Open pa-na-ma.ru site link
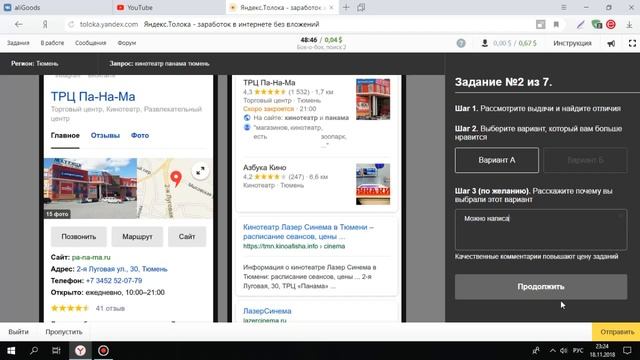The image size is (640, 360). pos(91,258)
